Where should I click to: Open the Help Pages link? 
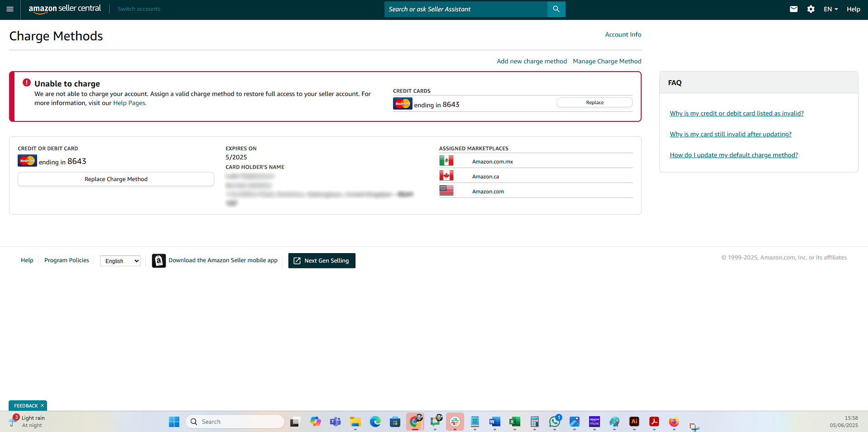click(x=129, y=103)
